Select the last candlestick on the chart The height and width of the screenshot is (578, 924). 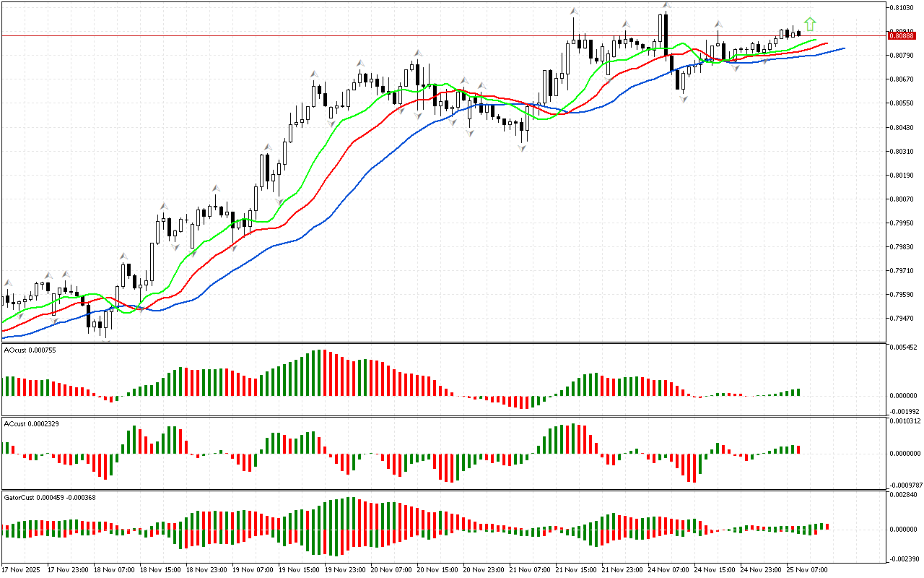798,33
